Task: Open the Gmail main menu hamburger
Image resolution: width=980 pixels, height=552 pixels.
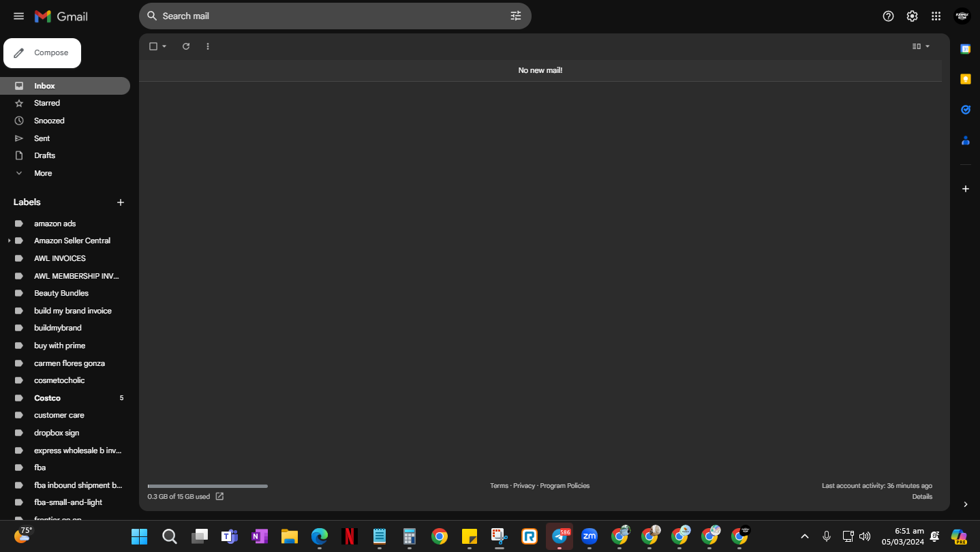Action: (18, 16)
